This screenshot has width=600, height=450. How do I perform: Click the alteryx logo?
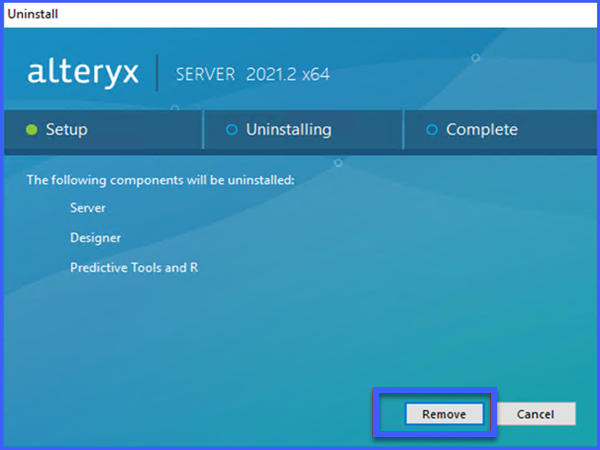tap(83, 73)
